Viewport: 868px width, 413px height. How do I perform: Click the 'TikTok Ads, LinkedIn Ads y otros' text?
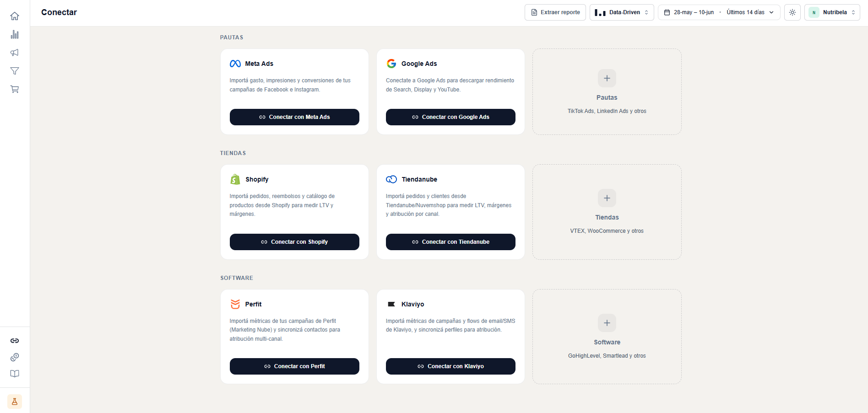click(607, 111)
